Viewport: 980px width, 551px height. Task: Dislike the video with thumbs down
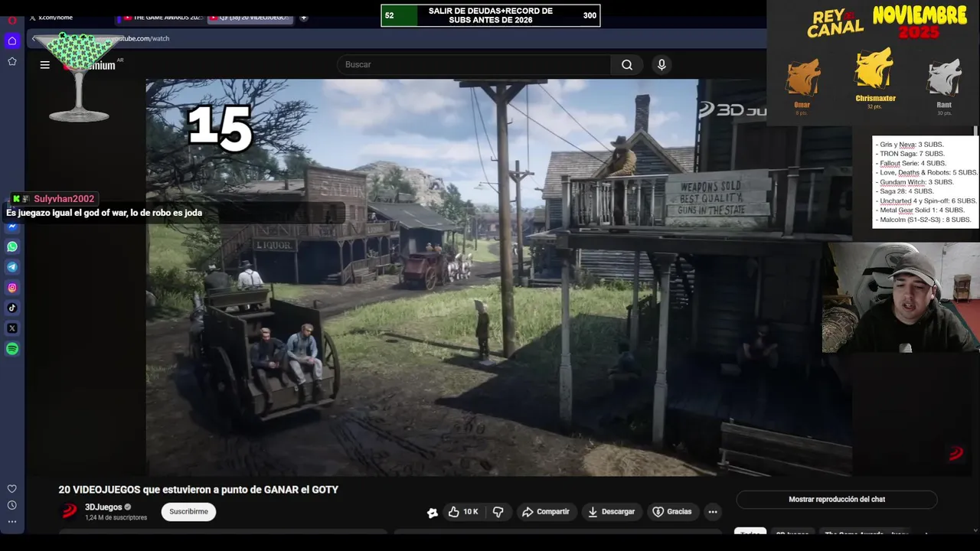coord(498,512)
